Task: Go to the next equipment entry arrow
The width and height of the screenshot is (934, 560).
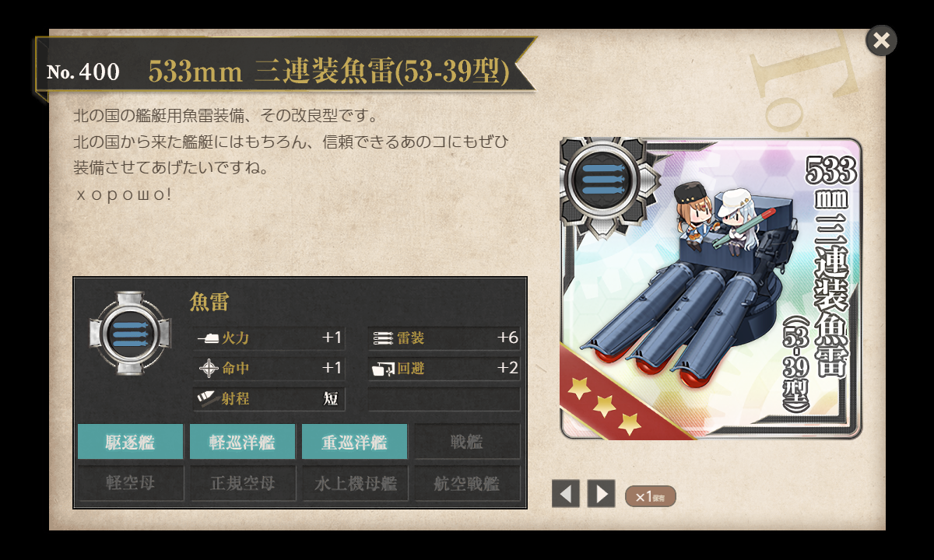Action: click(x=601, y=494)
